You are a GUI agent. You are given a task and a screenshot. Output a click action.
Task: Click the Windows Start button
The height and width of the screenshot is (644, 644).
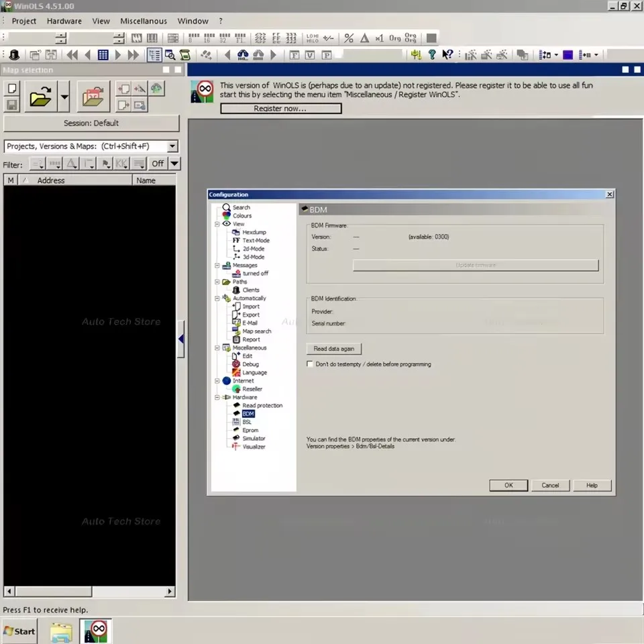click(x=19, y=632)
